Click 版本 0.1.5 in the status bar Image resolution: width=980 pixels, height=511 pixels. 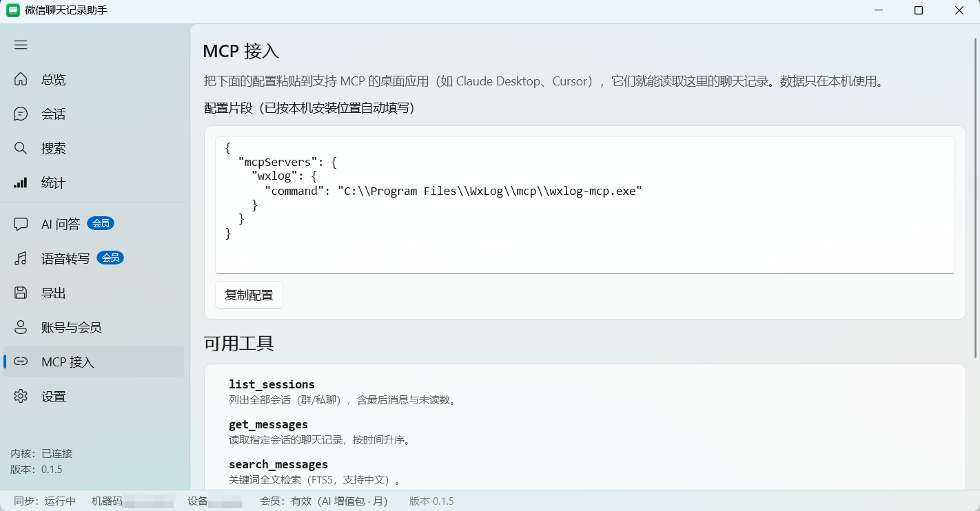(431, 501)
